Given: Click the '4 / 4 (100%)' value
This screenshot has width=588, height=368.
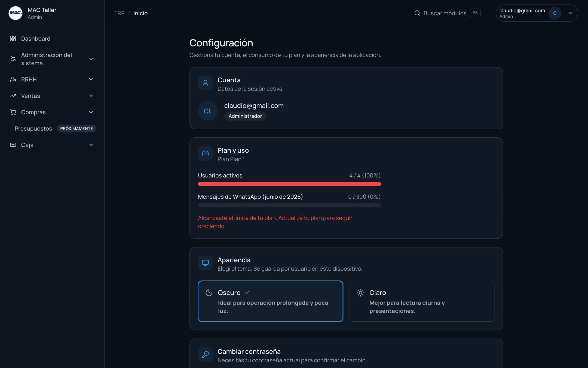Looking at the screenshot, I should [365, 175].
